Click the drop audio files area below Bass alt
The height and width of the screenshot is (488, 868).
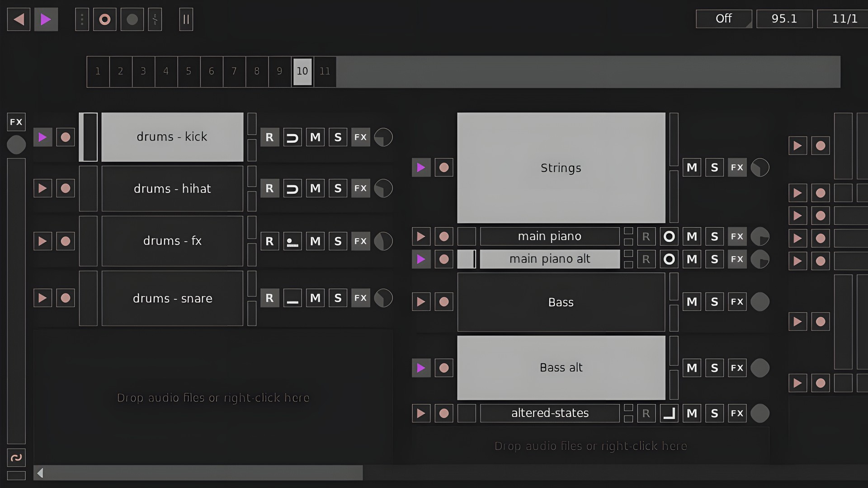[590, 446]
